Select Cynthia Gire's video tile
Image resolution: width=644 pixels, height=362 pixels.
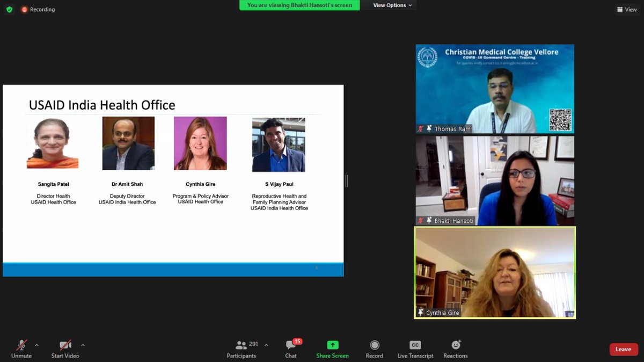coord(495,272)
